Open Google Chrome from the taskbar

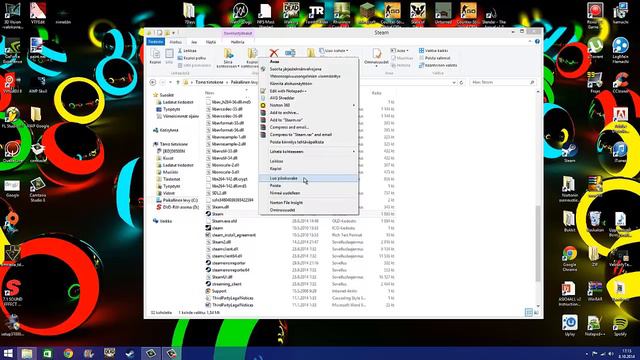[68, 353]
